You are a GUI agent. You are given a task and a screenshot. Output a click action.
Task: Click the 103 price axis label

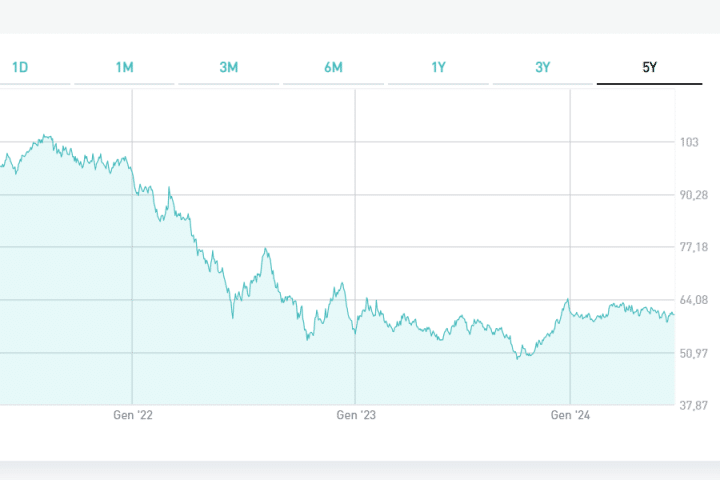[x=689, y=142]
